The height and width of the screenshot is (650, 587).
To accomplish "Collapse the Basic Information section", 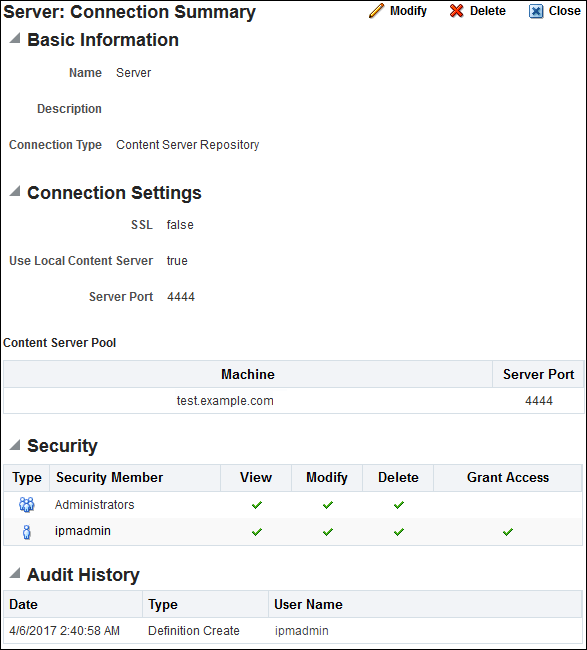I will pyautogui.click(x=15, y=39).
